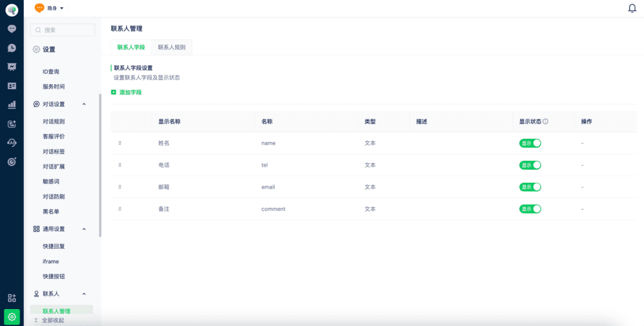Click the green settings gear icon
644x326 pixels.
[12, 317]
